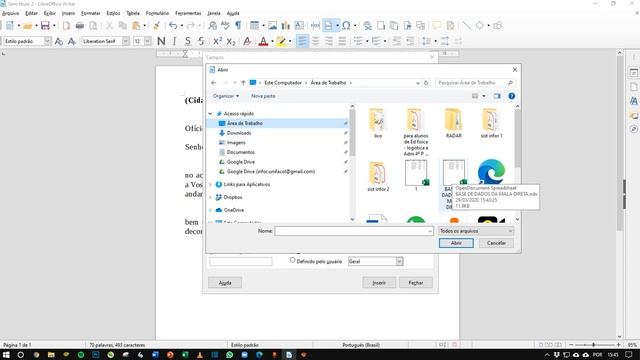Viewport: 640px width, 360px height.
Task: Open the Ajuda menu
Action: click(233, 13)
